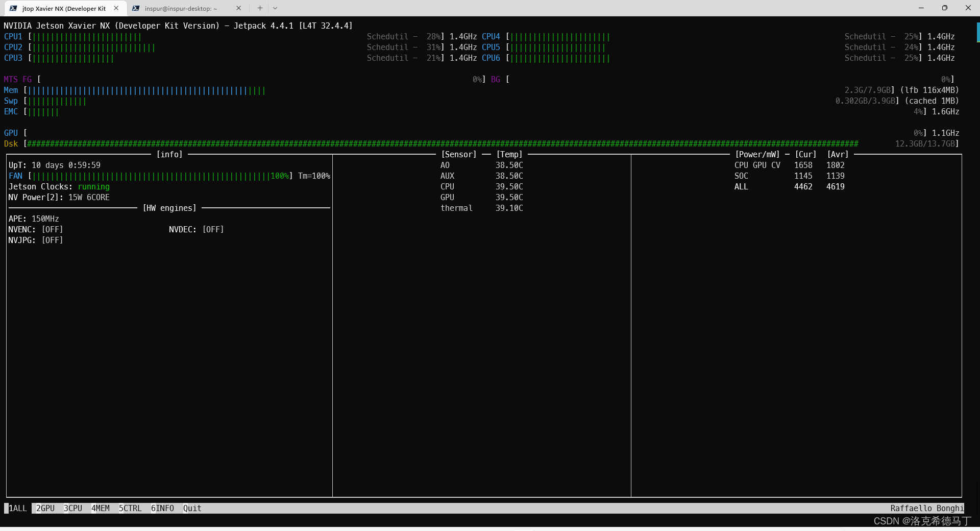Click the 'CPU GPU CV' power row
Screen dimensions: 980x531
790,165
